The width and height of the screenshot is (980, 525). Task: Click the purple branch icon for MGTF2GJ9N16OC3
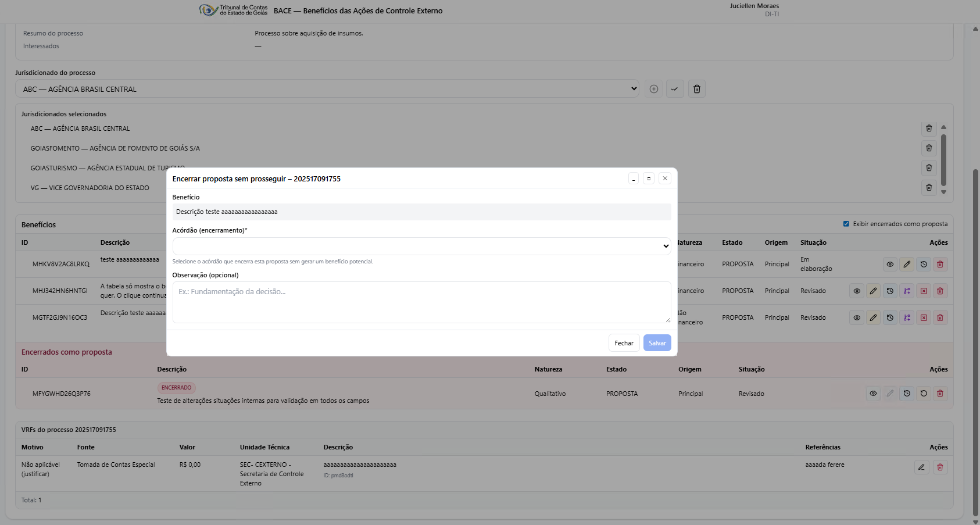pos(907,318)
